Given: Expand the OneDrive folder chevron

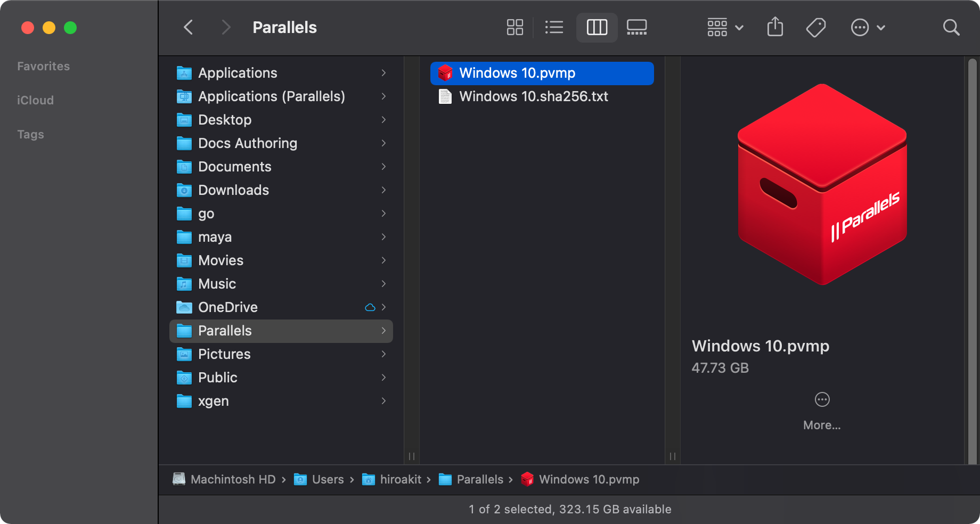Looking at the screenshot, I should point(383,307).
